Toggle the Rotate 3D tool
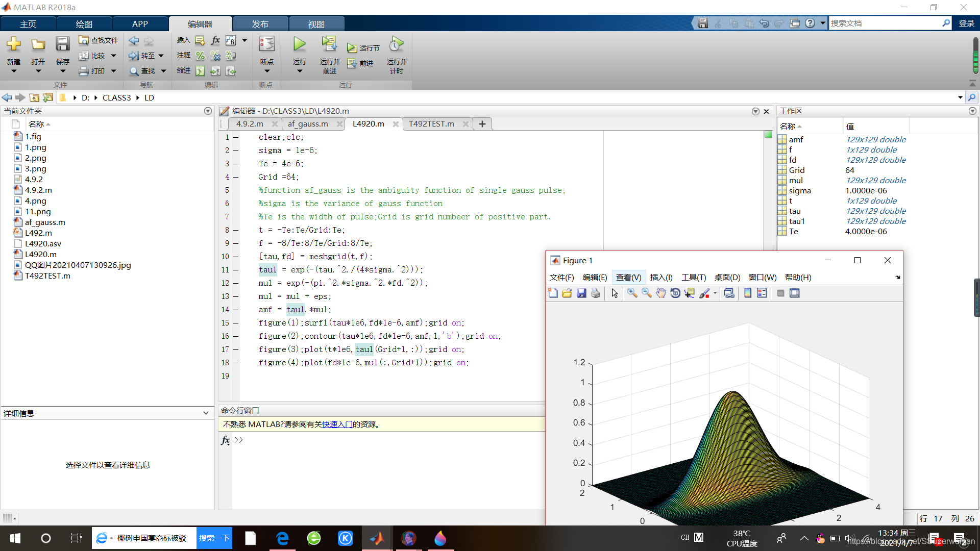Screen dimensions: 980x551 [x=675, y=293]
